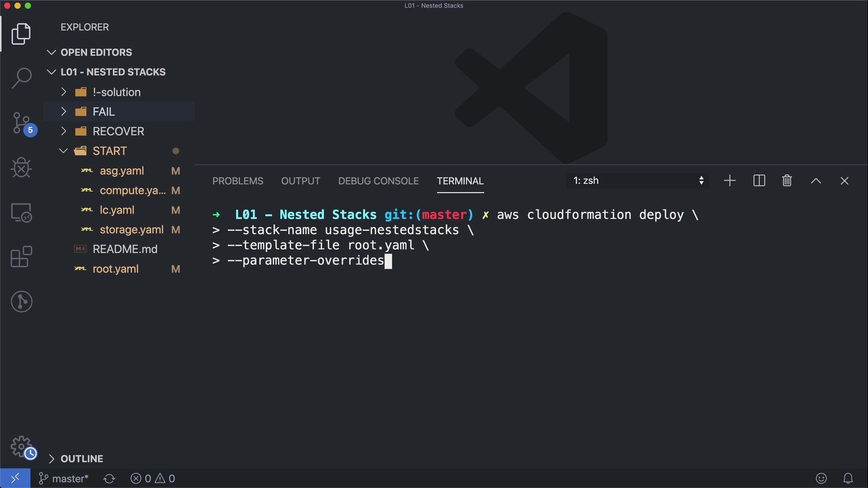This screenshot has width=868, height=488.
Task: Open the Search view in activity bar
Action: [21, 78]
